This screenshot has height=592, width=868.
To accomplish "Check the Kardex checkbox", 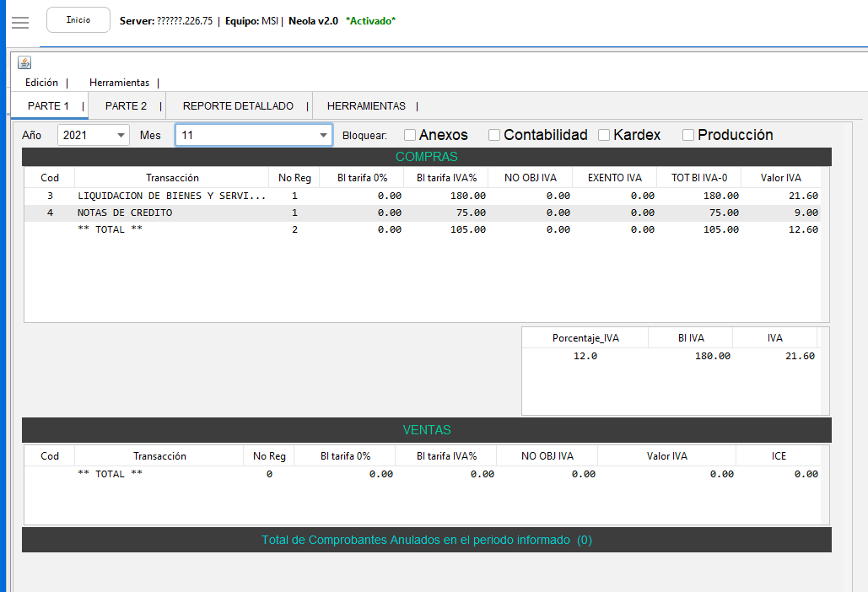I will (604, 135).
